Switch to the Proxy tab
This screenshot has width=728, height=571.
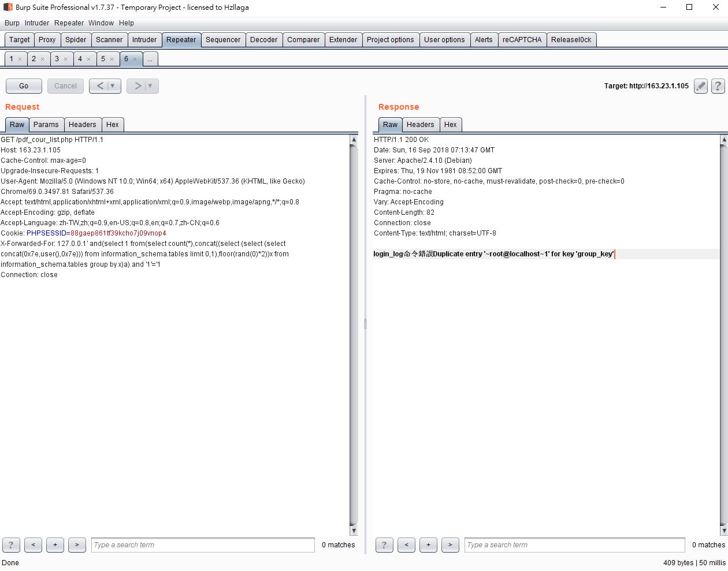pyautogui.click(x=47, y=40)
